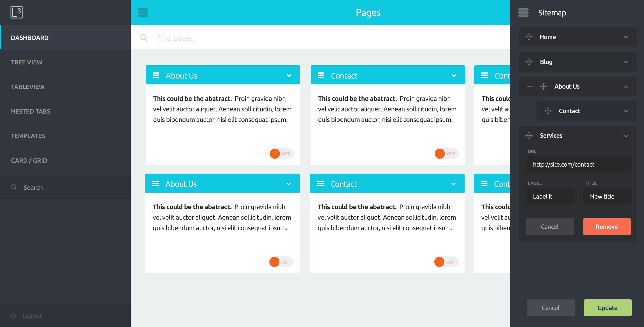644x327 pixels.
Task: Click the URL field with http://site.com/contact
Action: [578, 164]
